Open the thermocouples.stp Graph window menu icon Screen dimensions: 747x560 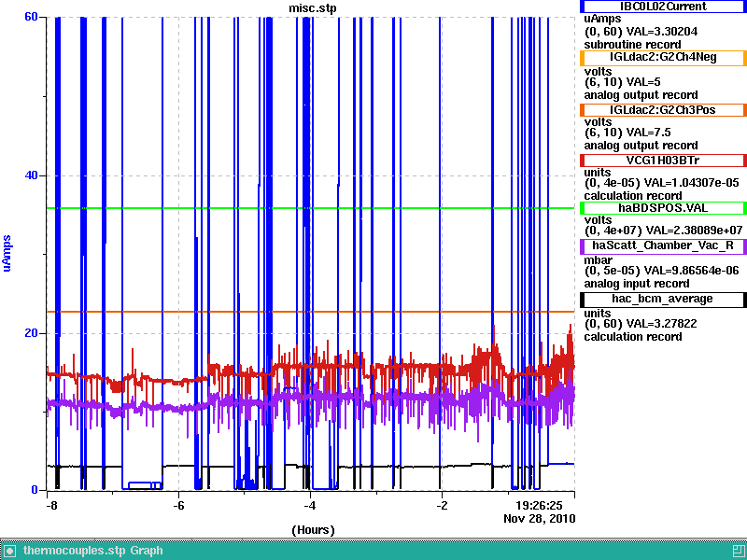click(9, 551)
